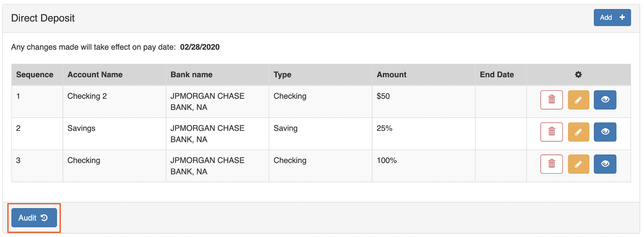The image size is (644, 237).
Task: Click the plus icon on Add button
Action: coord(622,17)
